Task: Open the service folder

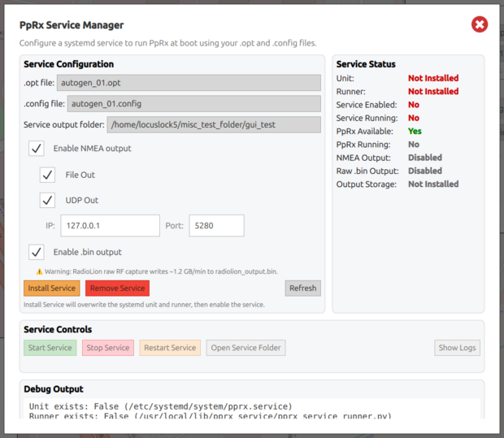Action: click(x=245, y=348)
